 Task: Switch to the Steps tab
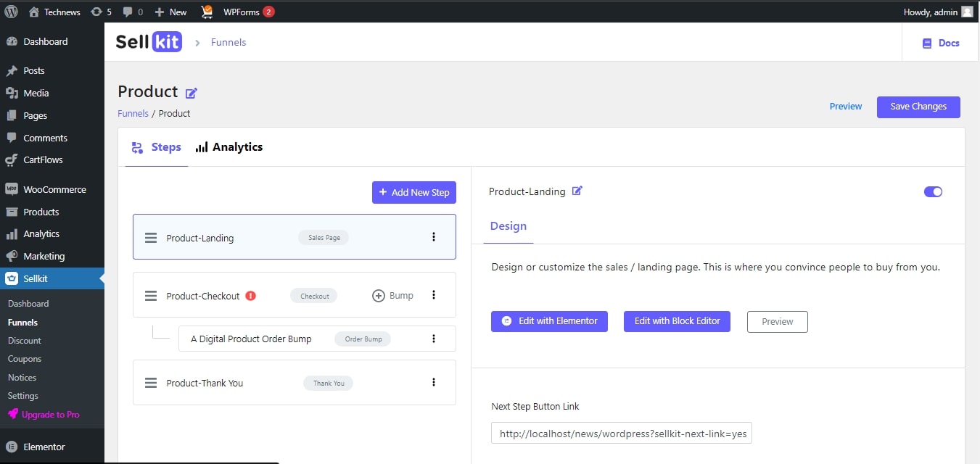point(157,147)
